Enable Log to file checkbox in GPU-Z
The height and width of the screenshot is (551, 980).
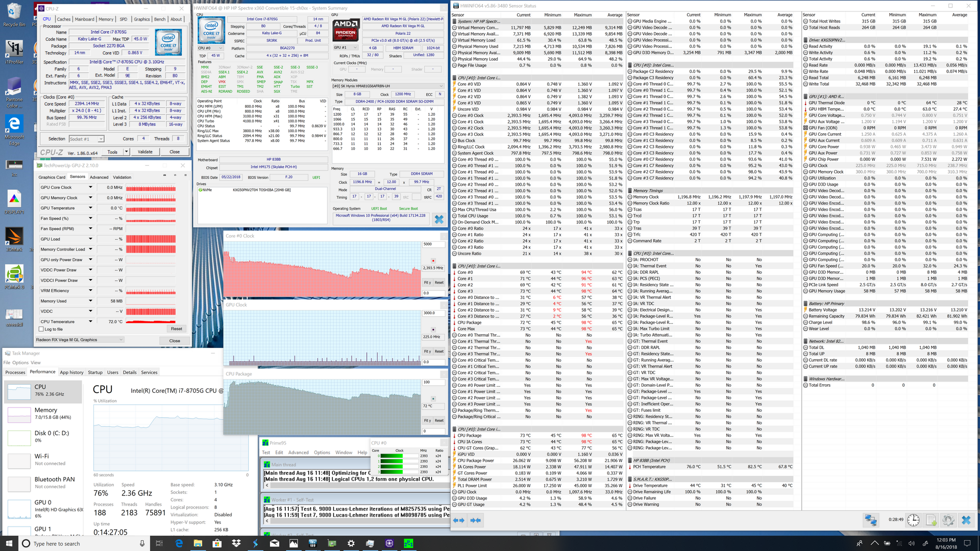[41, 329]
